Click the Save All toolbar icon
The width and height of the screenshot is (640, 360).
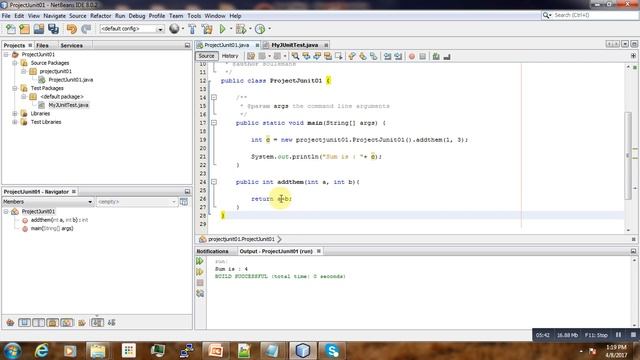(53, 29)
